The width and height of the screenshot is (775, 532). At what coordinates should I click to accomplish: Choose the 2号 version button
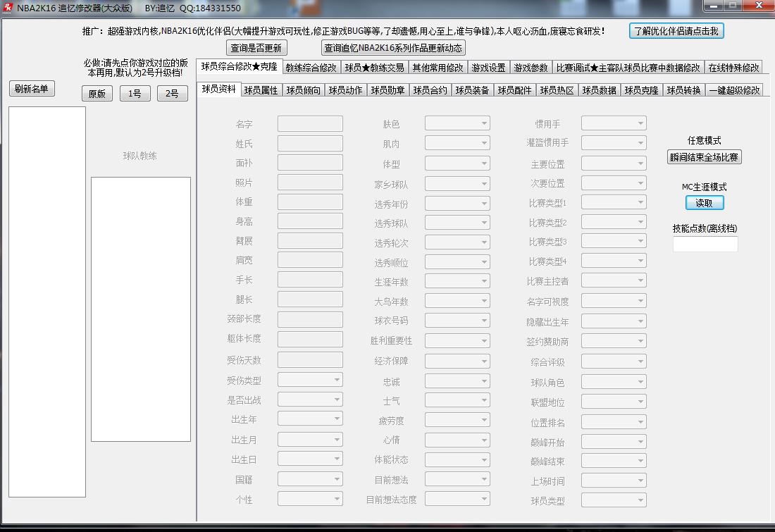pyautogui.click(x=173, y=94)
